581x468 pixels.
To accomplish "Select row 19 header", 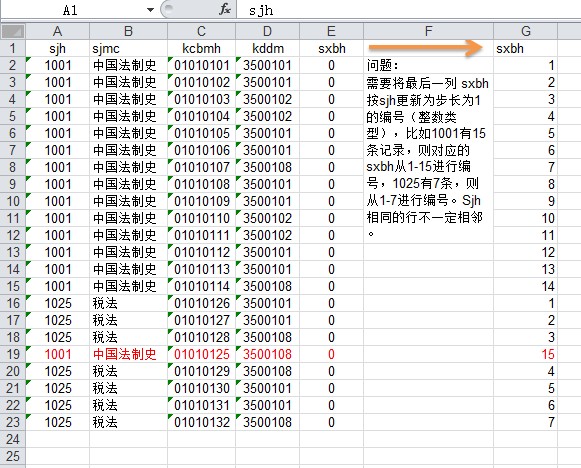I will coord(13,354).
